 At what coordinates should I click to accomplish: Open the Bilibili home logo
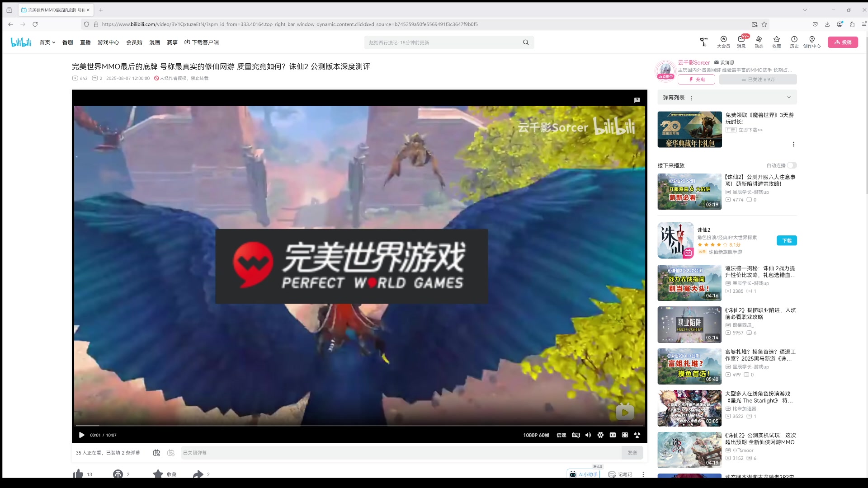[21, 42]
